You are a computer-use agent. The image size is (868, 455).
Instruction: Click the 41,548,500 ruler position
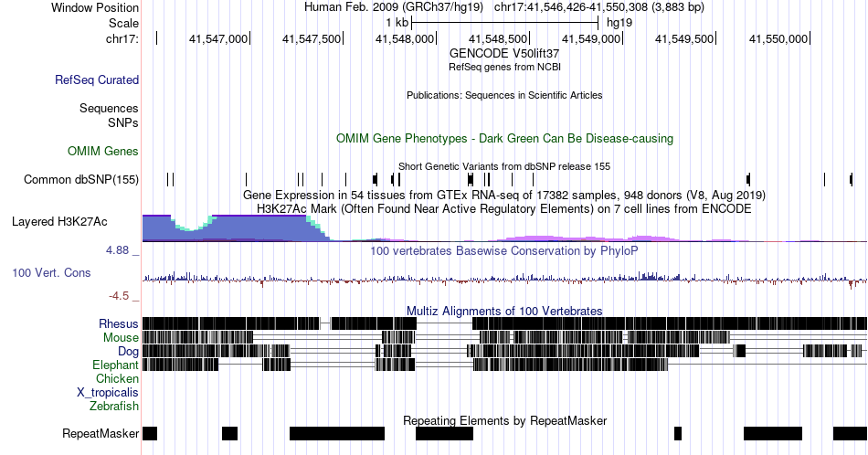498,38
